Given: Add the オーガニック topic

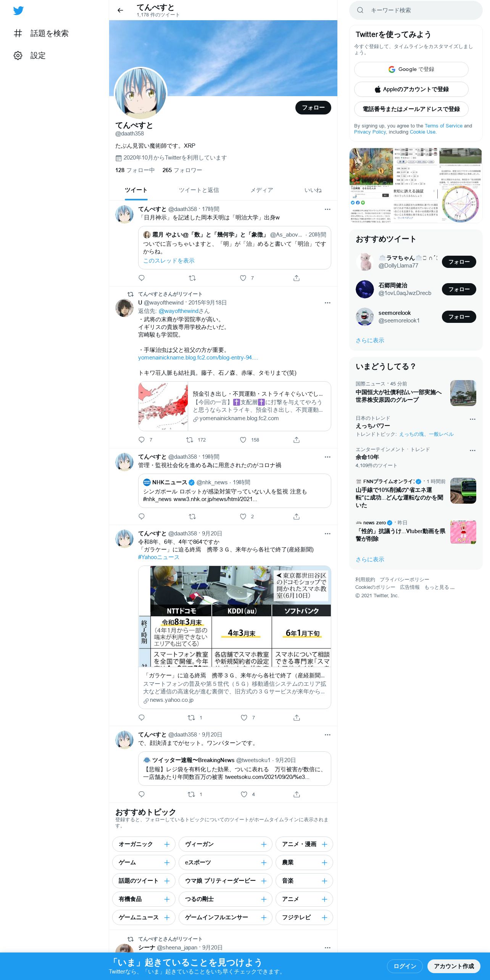Looking at the screenshot, I should 167,844.
